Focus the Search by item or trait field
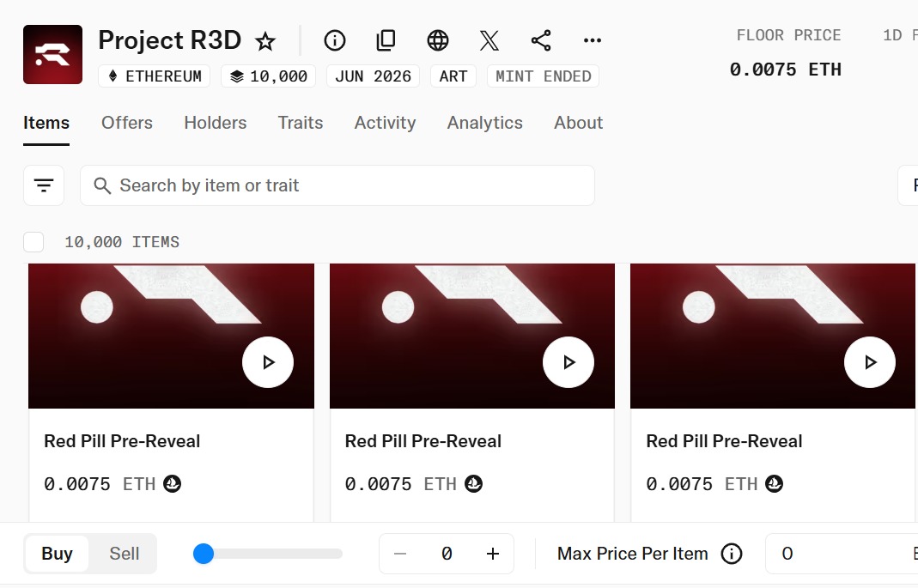Viewport: 918px width, 588px height. click(x=337, y=185)
